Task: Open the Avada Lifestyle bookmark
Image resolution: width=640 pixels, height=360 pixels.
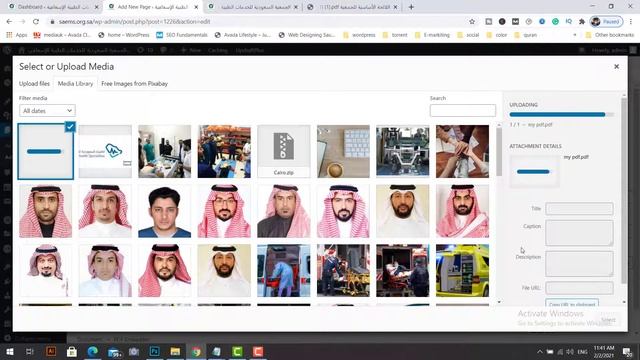Action: tap(243, 35)
